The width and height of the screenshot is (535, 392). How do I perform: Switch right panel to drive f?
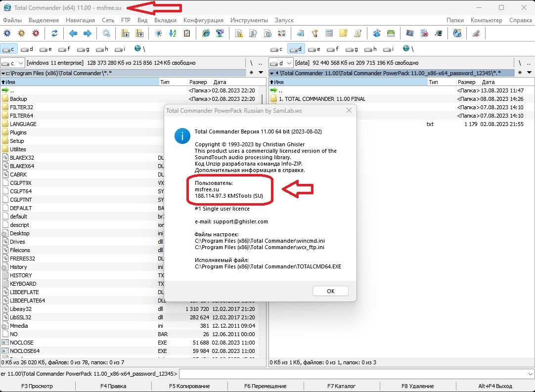[x=333, y=49]
